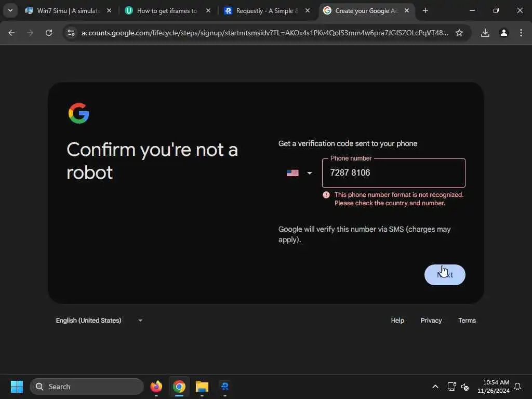Switch to Win7 Simu tab
The width and height of the screenshot is (532, 399).
point(68,11)
